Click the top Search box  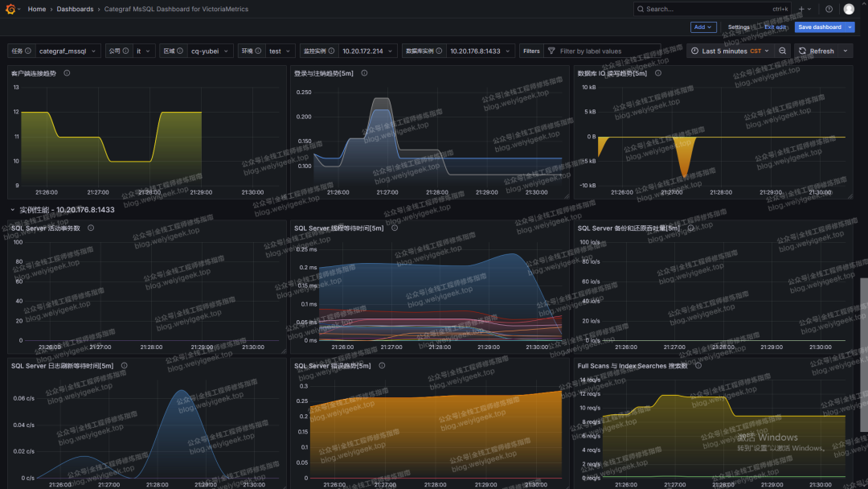[x=712, y=9]
